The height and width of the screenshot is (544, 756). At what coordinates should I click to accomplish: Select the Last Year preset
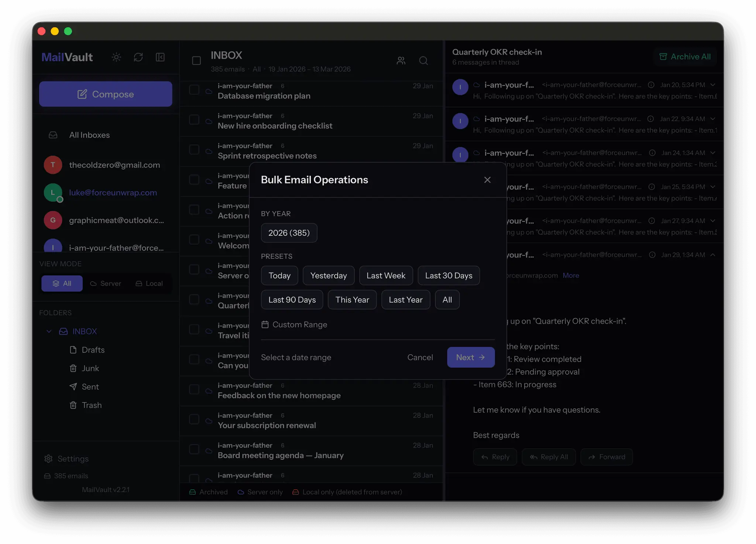point(406,300)
